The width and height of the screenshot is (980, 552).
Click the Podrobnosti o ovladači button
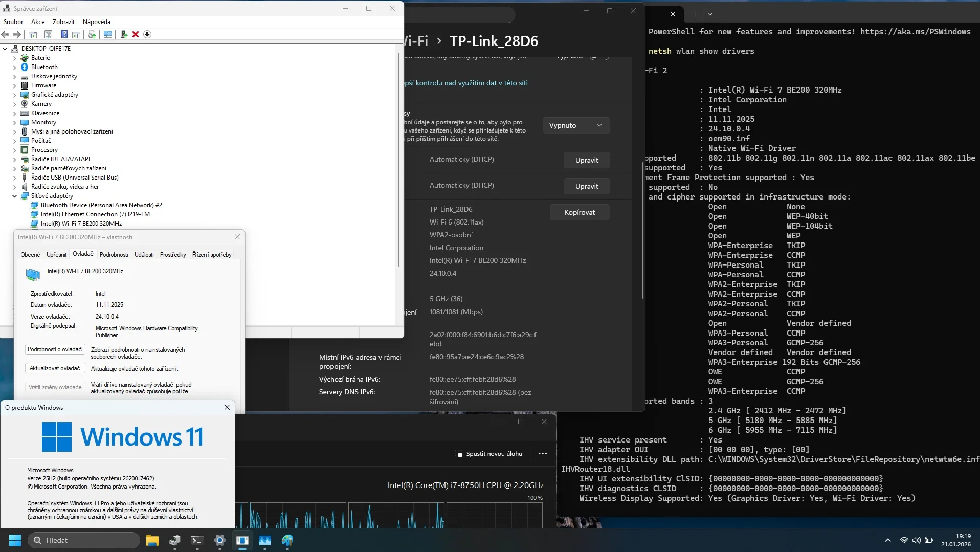pyautogui.click(x=55, y=349)
